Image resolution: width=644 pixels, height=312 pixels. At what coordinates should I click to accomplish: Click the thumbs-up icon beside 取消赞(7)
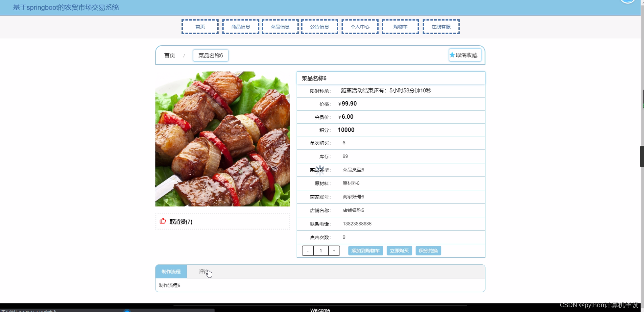click(x=163, y=221)
